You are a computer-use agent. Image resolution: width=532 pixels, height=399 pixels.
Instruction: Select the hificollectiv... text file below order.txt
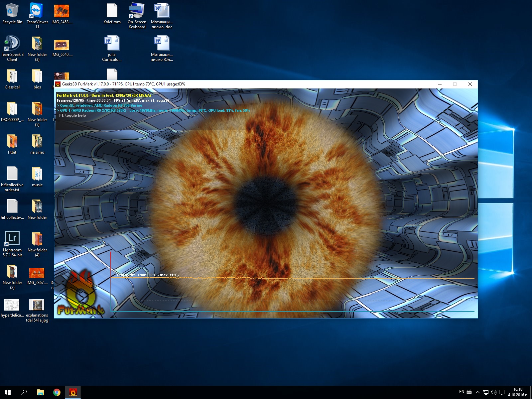click(12, 209)
